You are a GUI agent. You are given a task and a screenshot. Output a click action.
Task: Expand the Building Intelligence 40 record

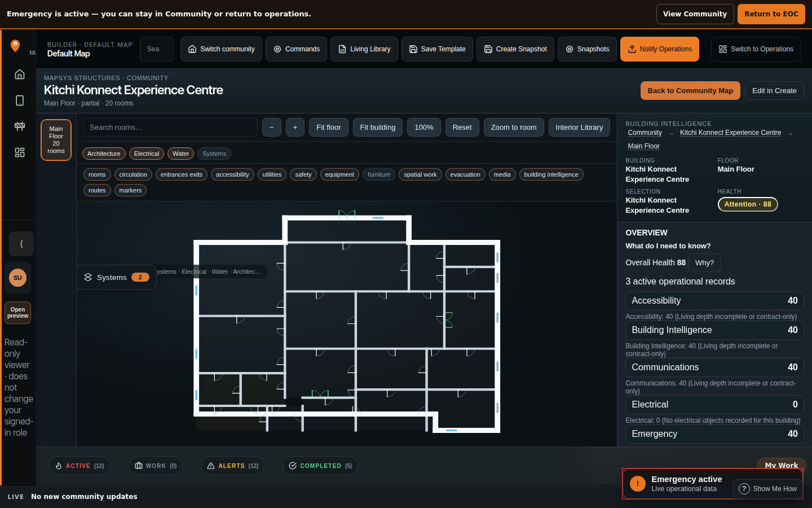(714, 330)
